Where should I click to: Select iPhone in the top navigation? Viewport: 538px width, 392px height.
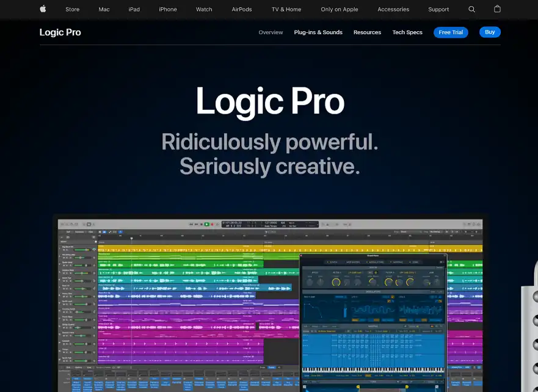pyautogui.click(x=168, y=9)
